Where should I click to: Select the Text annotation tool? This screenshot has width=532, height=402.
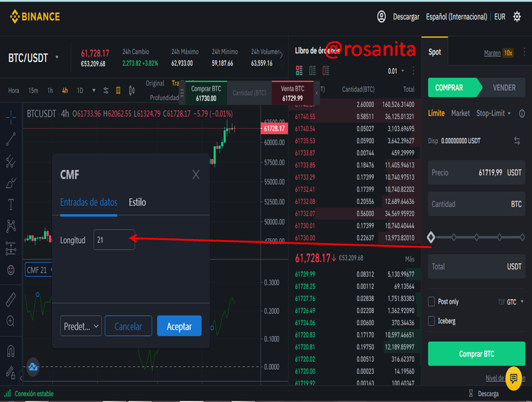pos(11,205)
